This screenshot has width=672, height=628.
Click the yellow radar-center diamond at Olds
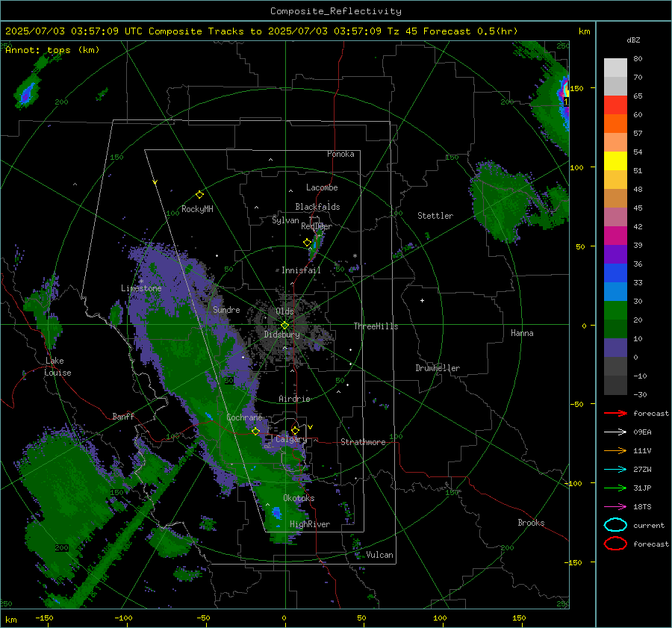pyautogui.click(x=284, y=326)
